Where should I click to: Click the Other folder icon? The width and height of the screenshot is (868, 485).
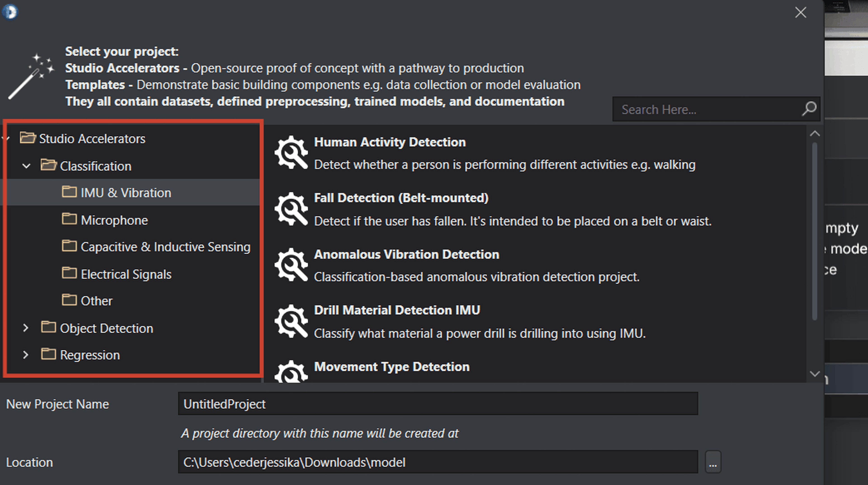69,300
